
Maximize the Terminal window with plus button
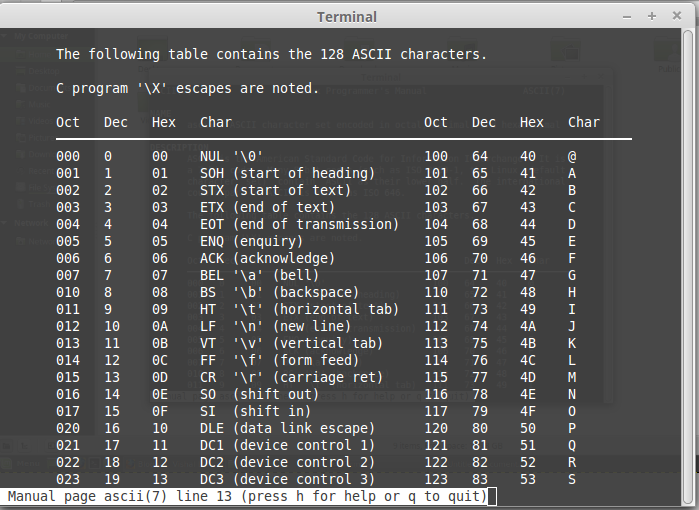tap(652, 16)
